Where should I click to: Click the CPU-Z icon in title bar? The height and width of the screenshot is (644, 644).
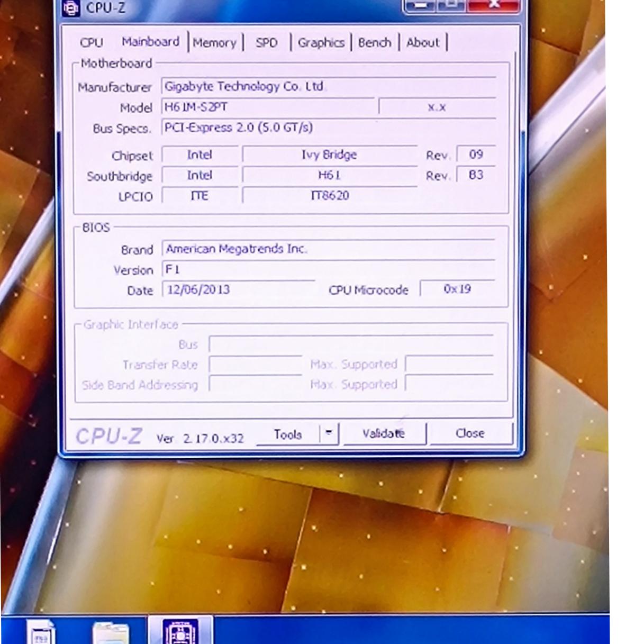[71, 7]
